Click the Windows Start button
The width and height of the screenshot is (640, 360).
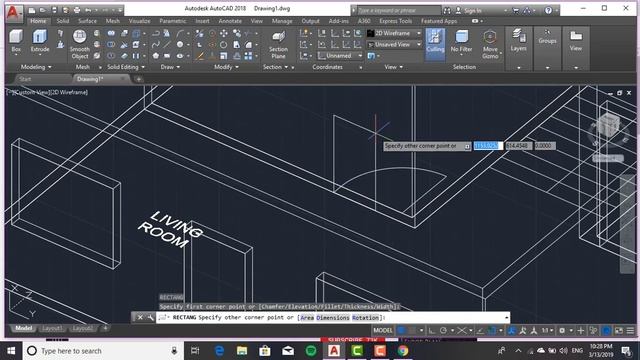(x=11, y=351)
